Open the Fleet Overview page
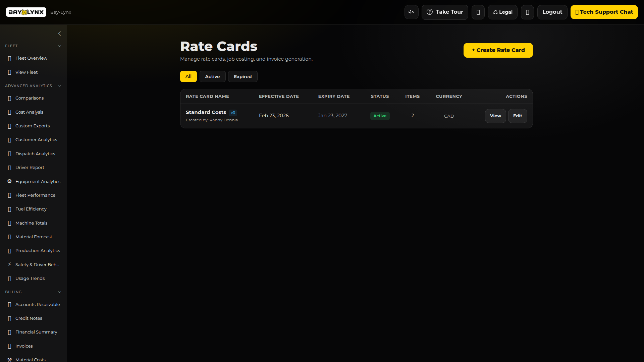 [31, 58]
